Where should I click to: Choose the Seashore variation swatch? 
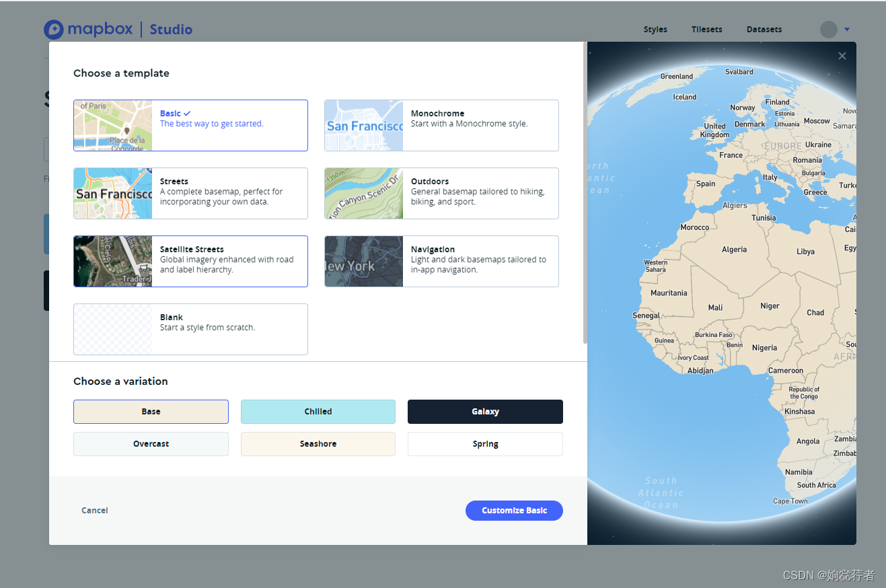pyautogui.click(x=318, y=444)
